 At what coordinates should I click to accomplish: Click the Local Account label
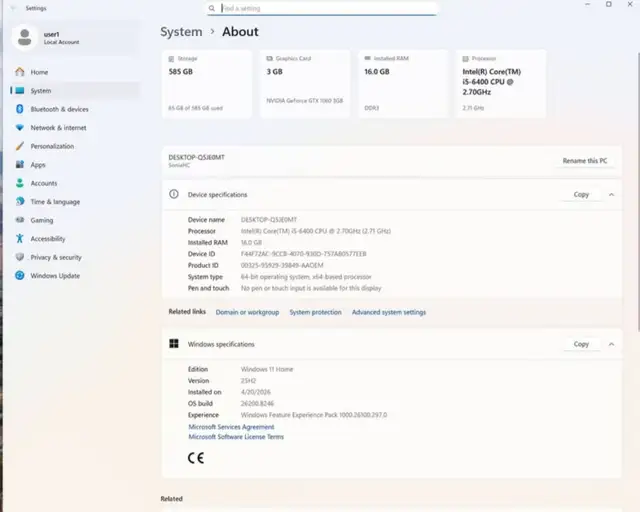tap(62, 42)
